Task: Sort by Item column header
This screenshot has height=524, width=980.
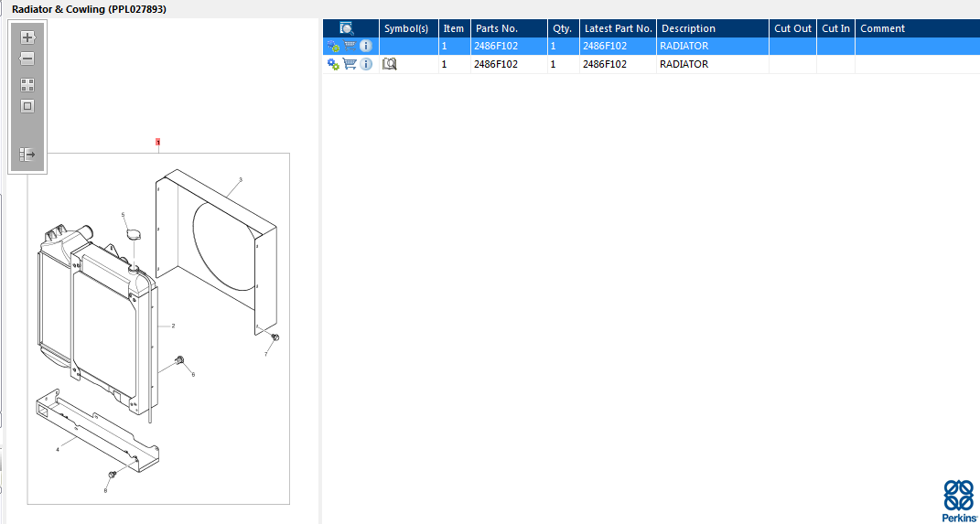Action: 455,28
